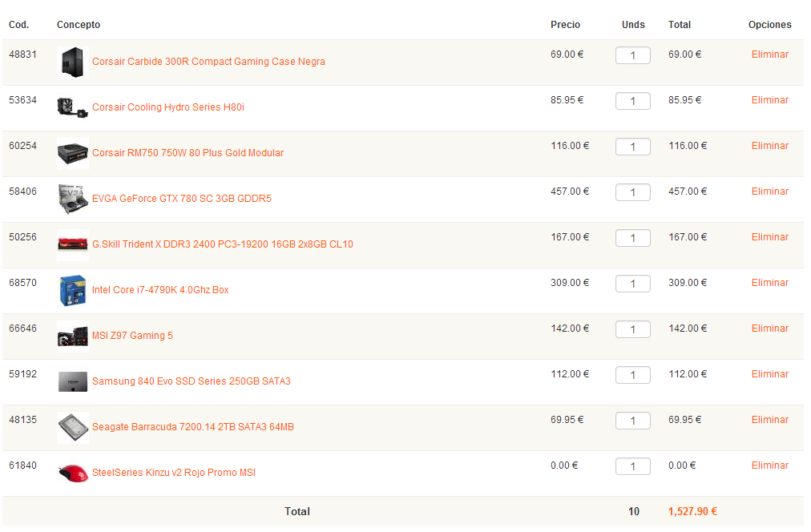Click the units field for Samsung 840 Evo
This screenshot has height=532, width=811.
pyautogui.click(x=632, y=375)
